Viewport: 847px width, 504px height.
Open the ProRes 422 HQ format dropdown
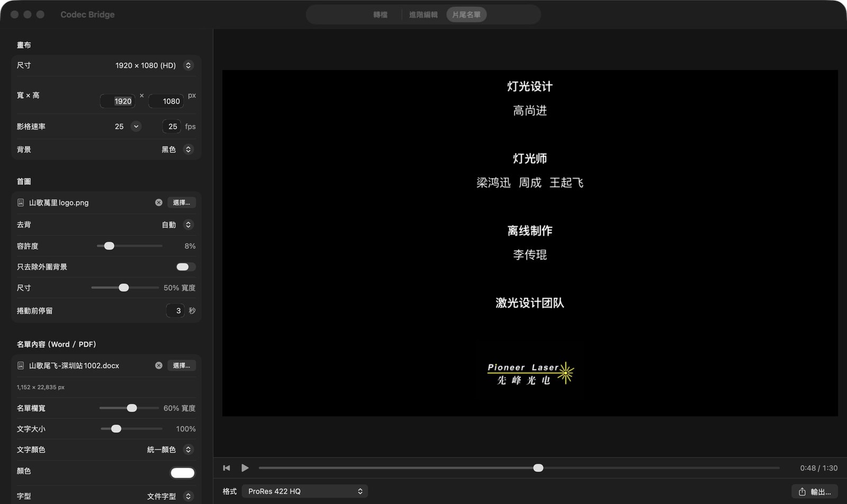pyautogui.click(x=305, y=492)
